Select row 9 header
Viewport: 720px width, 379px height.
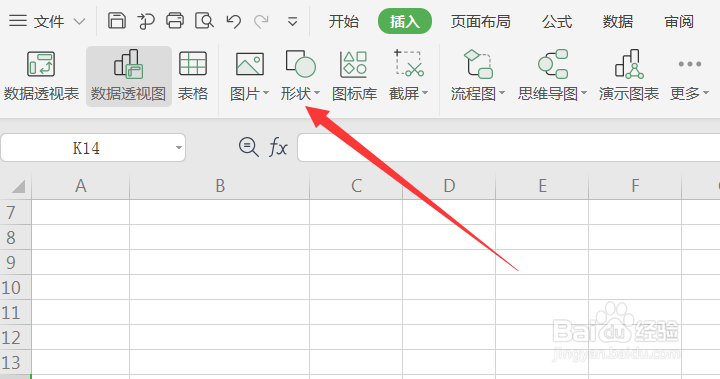(16, 262)
